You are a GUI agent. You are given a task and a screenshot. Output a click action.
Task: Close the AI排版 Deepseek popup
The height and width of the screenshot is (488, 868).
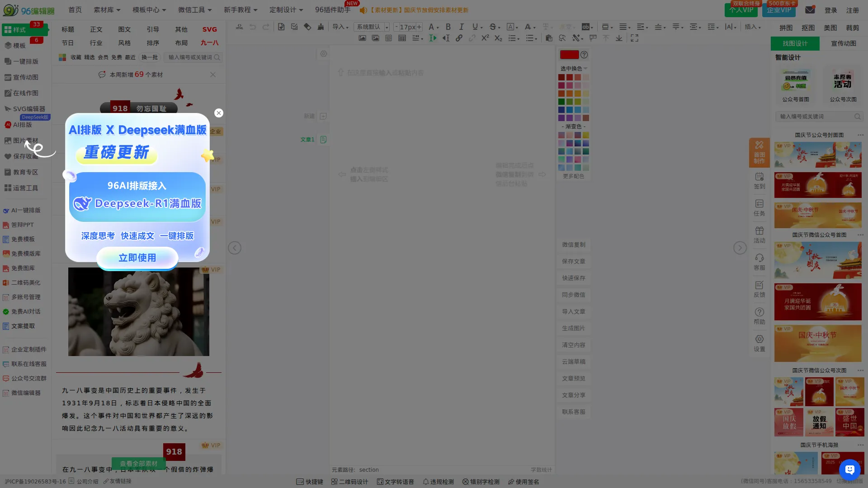coord(219,113)
